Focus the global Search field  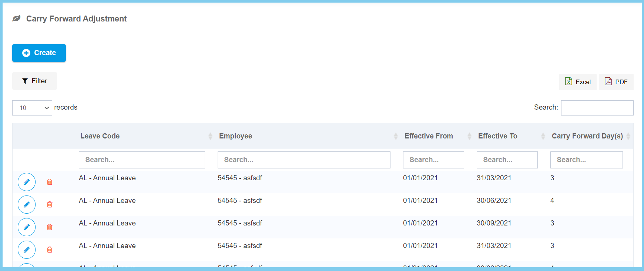click(x=597, y=108)
